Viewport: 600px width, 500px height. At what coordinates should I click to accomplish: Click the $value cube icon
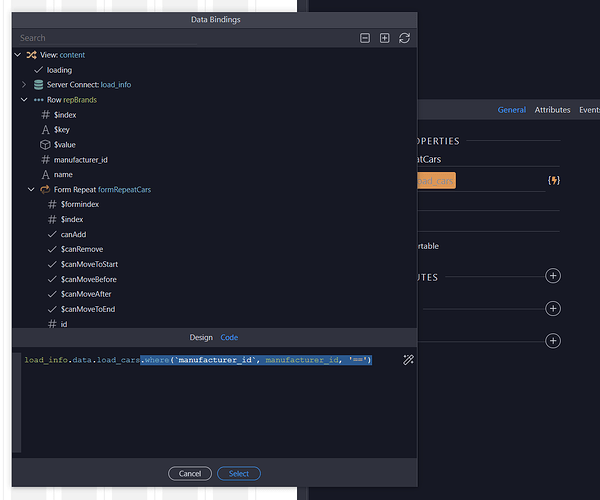click(x=45, y=144)
